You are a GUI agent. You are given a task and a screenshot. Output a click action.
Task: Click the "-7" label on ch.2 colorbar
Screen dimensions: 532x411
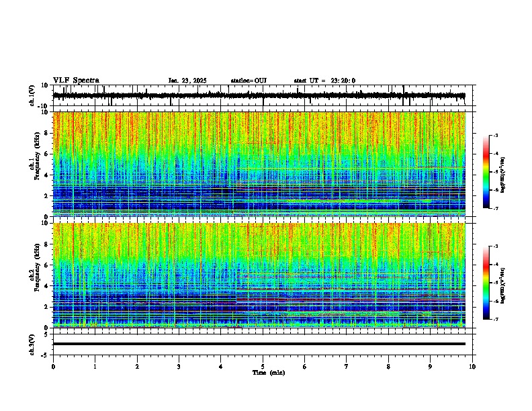[495, 320]
